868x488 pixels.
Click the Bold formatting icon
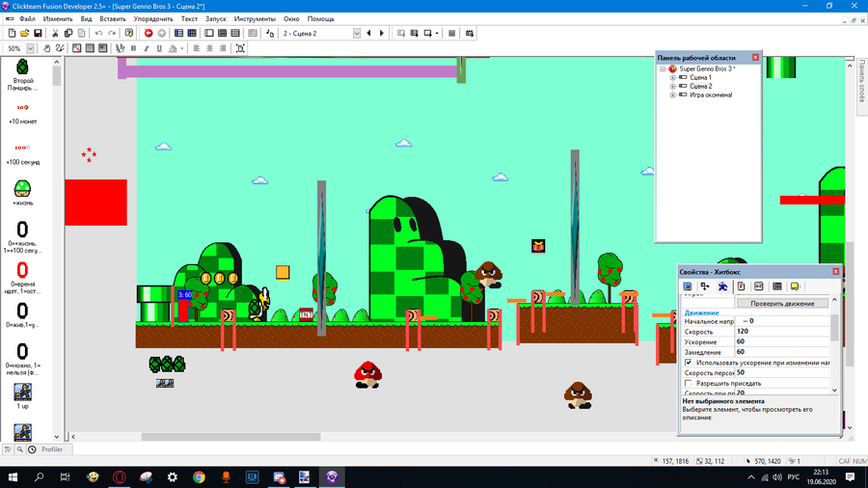coord(133,48)
